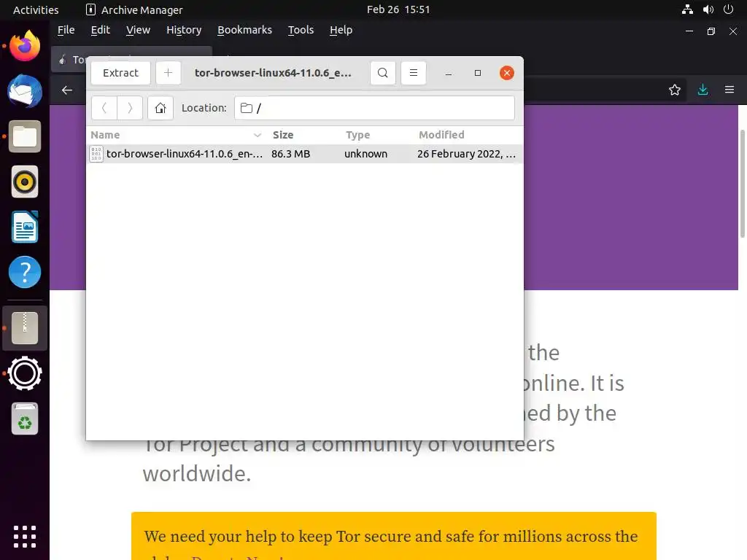Open the Firefox History menu
This screenshot has height=560, width=747.
(x=184, y=30)
